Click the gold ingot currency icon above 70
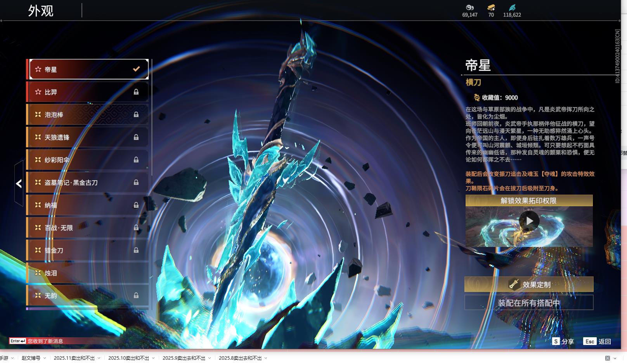 point(491,7)
